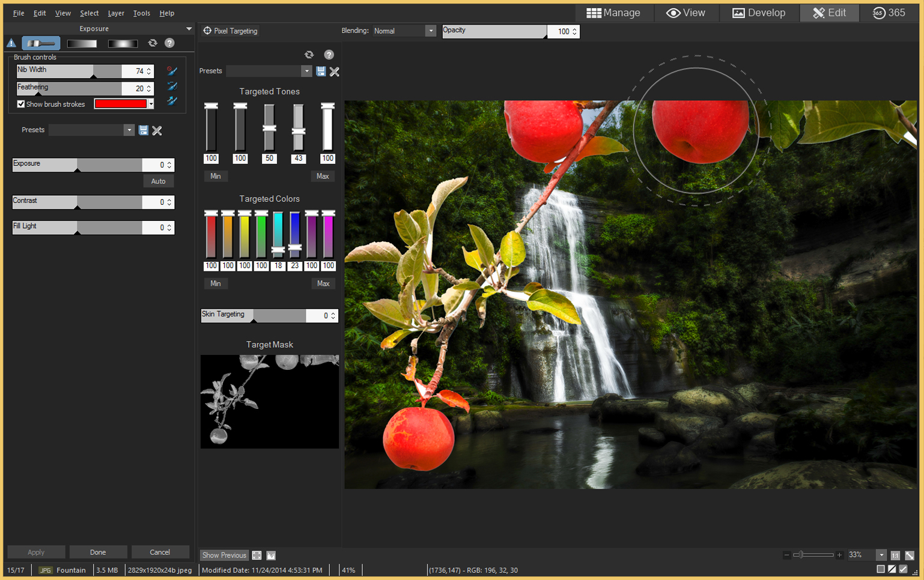Click the Feathering stepper arrows
924x580 pixels.
pos(149,88)
